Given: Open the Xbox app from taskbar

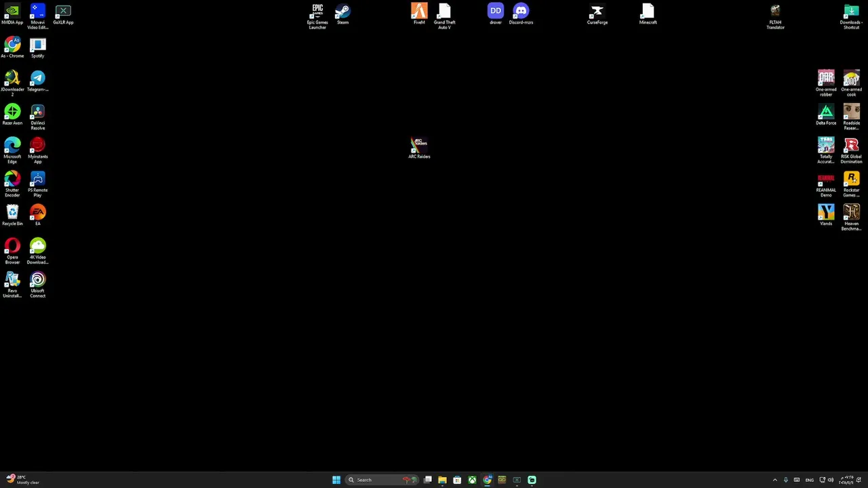Looking at the screenshot, I should click(x=472, y=480).
